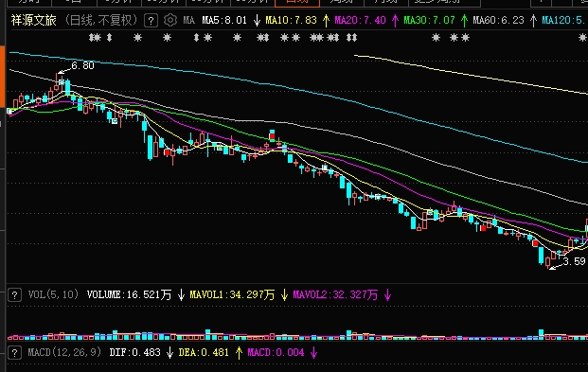Open the (日线,不复权) adjustment label

click(101, 20)
